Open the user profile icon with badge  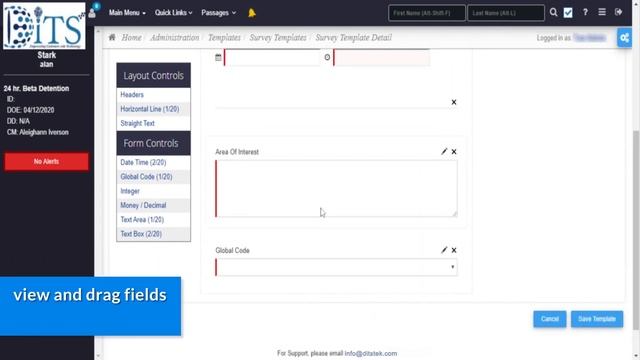(x=92, y=12)
